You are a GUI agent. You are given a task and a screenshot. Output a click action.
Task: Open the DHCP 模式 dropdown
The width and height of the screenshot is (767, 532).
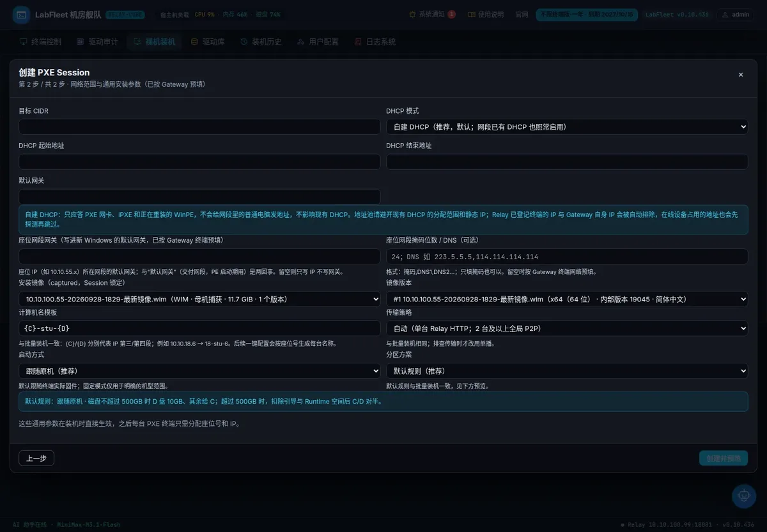click(x=567, y=126)
